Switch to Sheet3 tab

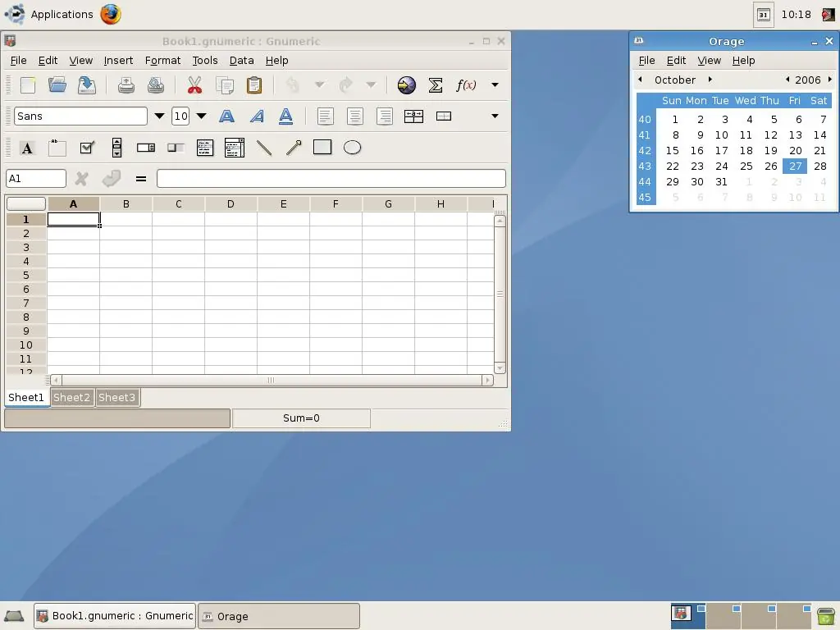tap(116, 398)
